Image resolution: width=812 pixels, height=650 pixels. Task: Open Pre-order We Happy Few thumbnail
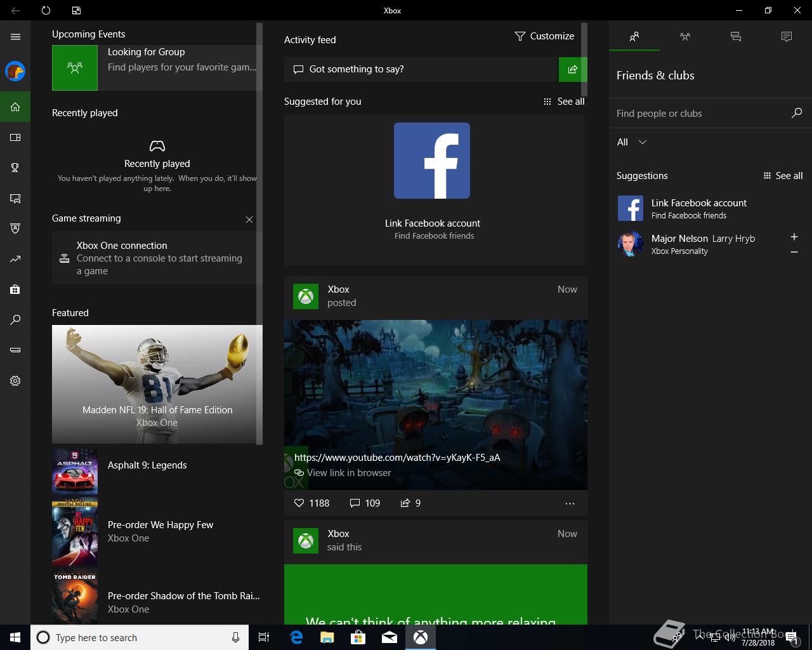click(x=75, y=533)
